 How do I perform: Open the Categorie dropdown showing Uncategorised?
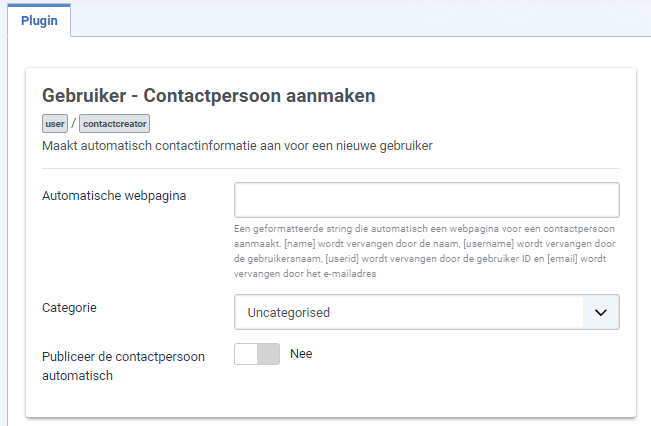427,312
